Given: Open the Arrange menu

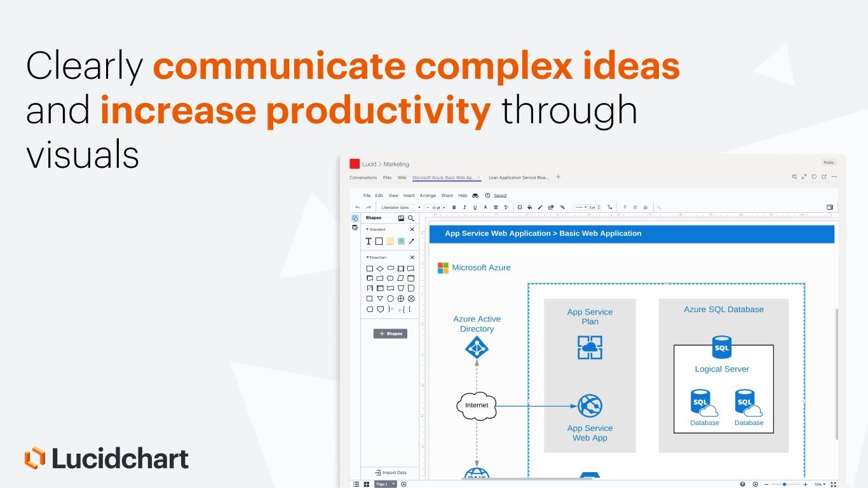Looking at the screenshot, I should pos(428,196).
